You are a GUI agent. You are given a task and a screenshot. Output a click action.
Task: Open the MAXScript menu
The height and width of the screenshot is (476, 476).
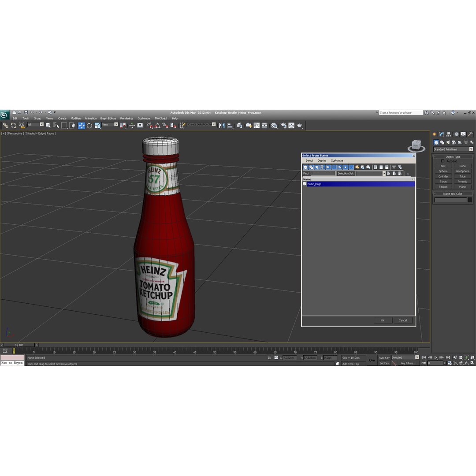pyautogui.click(x=161, y=119)
